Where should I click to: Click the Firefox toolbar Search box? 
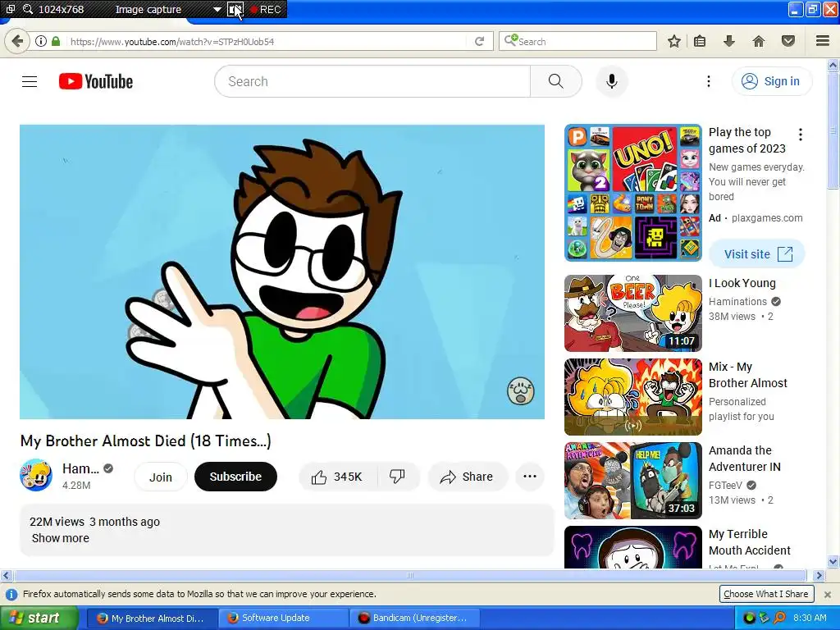pyautogui.click(x=577, y=41)
